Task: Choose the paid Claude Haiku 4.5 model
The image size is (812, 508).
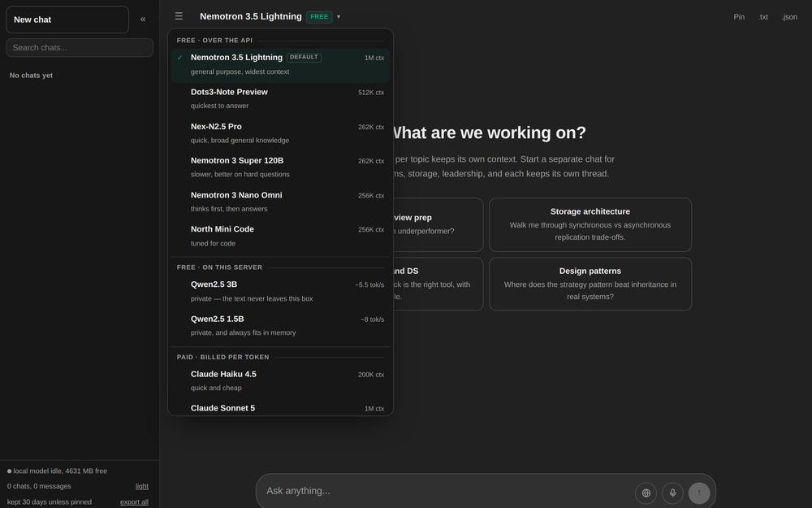Action: (x=281, y=381)
